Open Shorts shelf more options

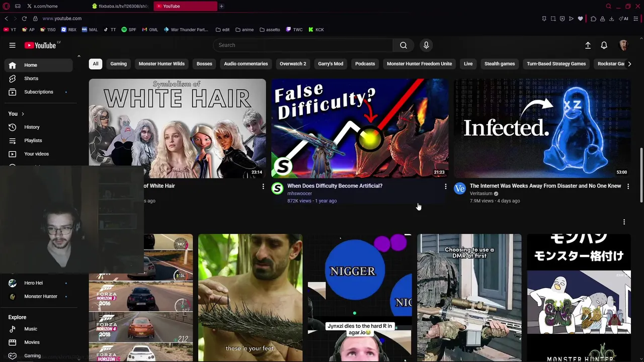[x=624, y=222]
